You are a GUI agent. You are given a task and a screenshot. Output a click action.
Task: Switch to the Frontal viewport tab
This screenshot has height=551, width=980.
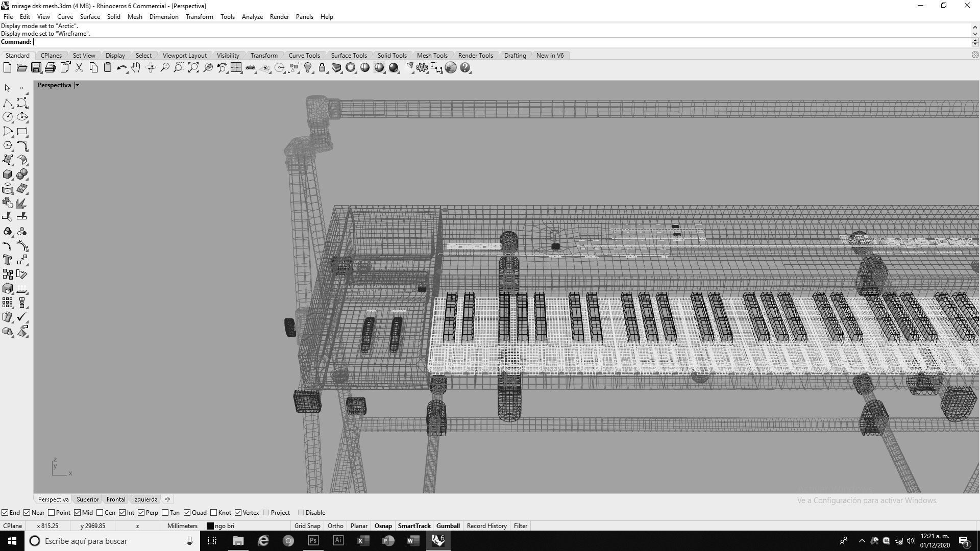[x=116, y=499]
